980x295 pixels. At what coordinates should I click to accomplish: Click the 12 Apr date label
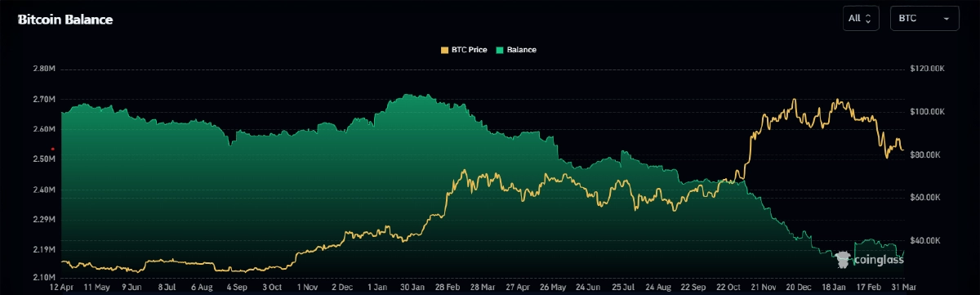click(61, 288)
